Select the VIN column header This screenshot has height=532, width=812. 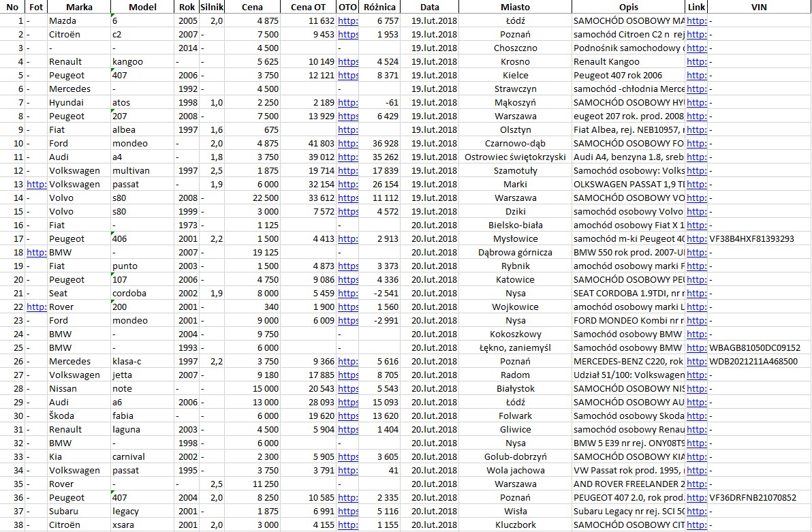tap(759, 7)
